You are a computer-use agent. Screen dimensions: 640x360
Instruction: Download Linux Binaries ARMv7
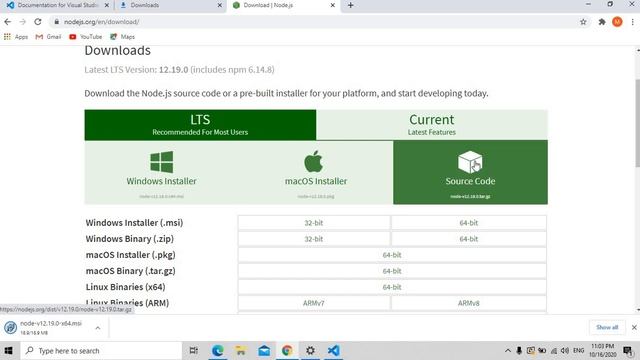[x=313, y=303]
